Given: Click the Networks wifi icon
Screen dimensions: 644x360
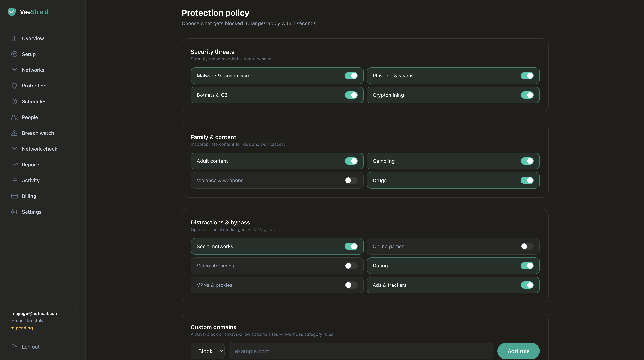Looking at the screenshot, I should (x=14, y=70).
